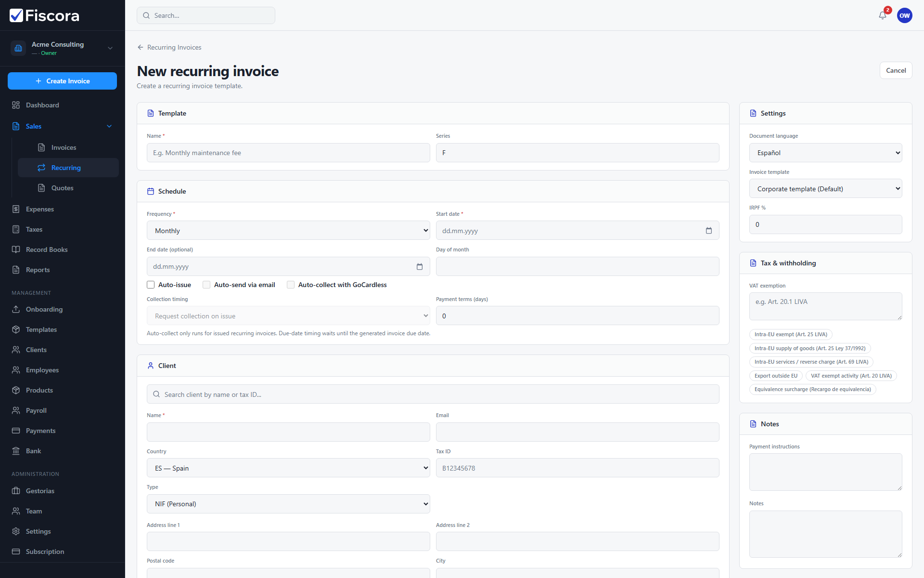Click the back arrow beside Recurring Invoices
Screen dimensions: 924x578
pos(141,47)
